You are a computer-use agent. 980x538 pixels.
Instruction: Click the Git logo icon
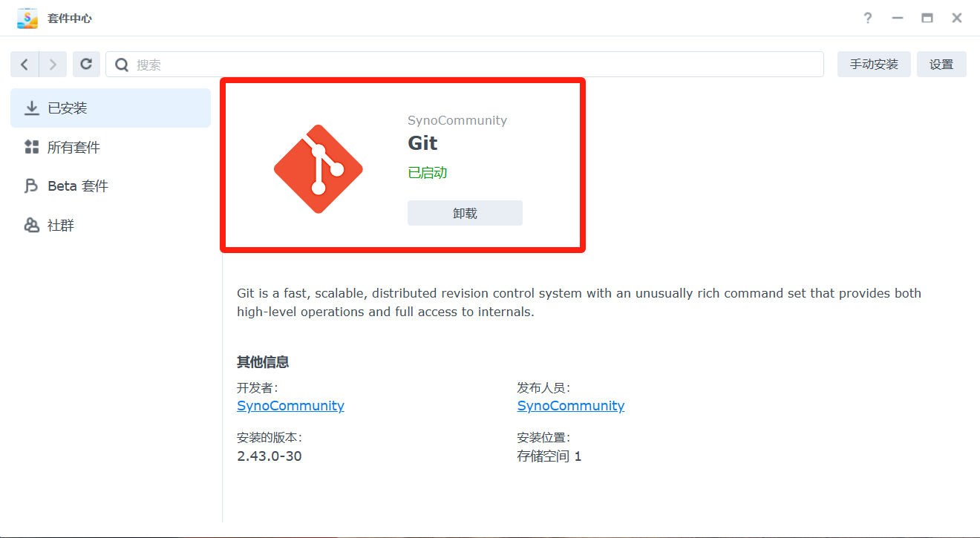pos(318,169)
